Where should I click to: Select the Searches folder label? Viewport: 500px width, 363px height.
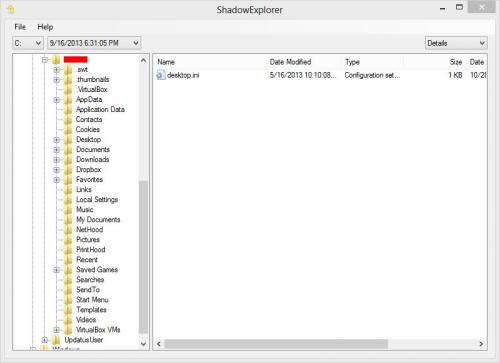(x=90, y=280)
